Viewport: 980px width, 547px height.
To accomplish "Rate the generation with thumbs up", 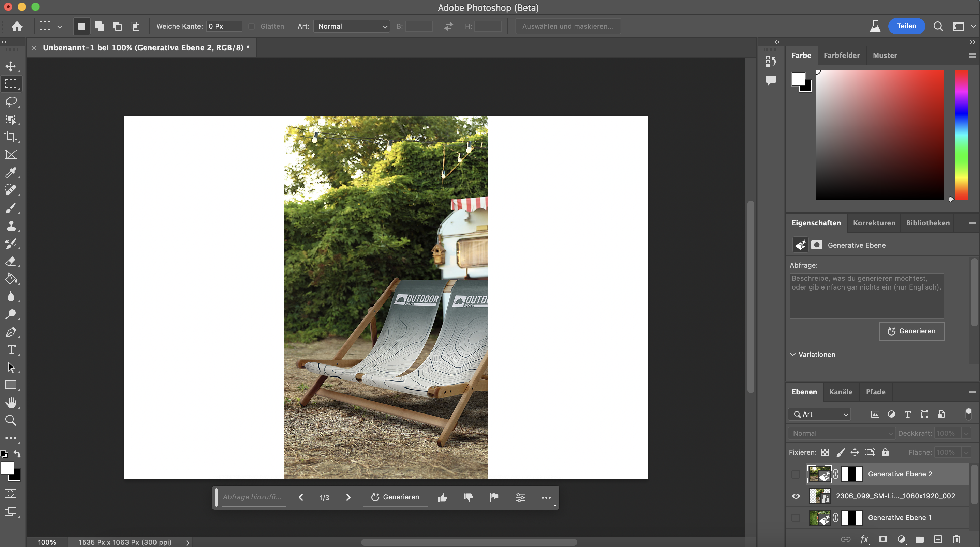I will [443, 497].
